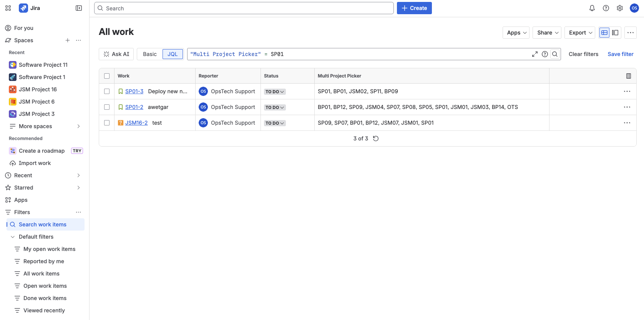Expand More spaces chevron

pos(78,126)
